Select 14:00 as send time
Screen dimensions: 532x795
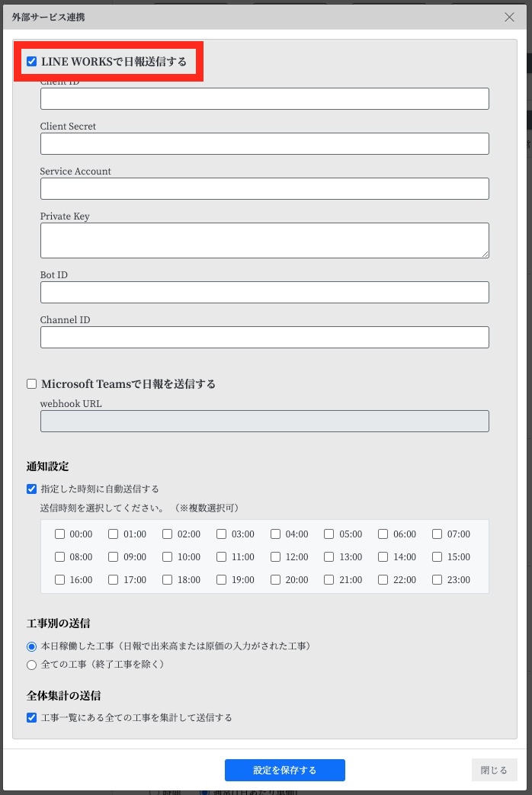383,556
